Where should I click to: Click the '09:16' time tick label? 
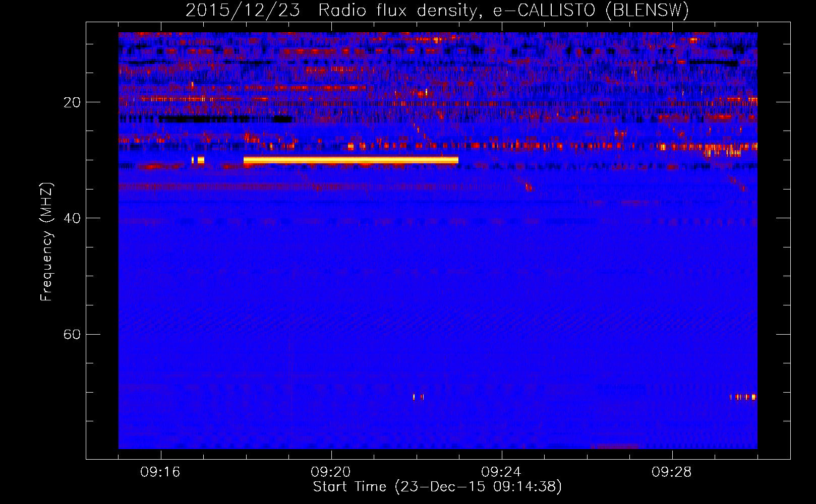(160, 472)
